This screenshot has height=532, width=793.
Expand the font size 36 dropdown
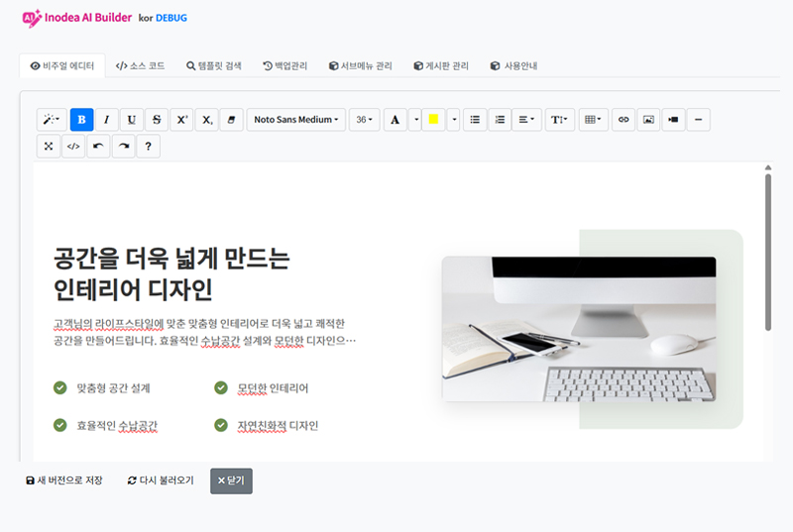click(364, 120)
